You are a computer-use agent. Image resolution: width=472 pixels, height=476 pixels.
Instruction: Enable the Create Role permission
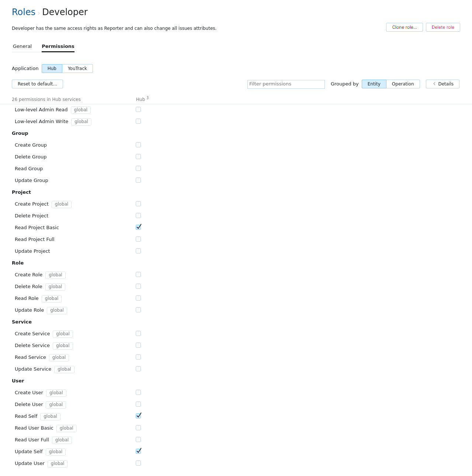click(138, 274)
